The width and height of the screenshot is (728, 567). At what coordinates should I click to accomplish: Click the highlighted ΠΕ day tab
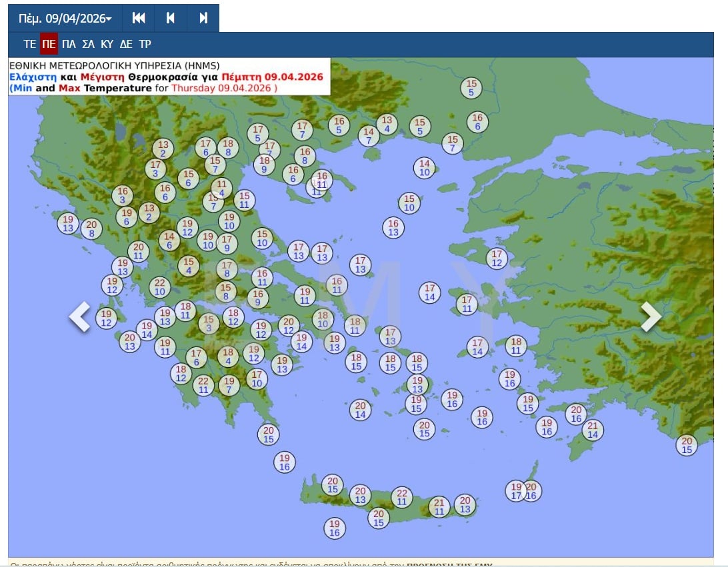pos(49,45)
